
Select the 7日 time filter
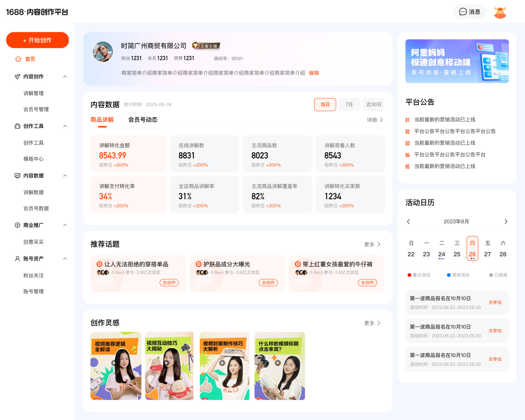349,104
